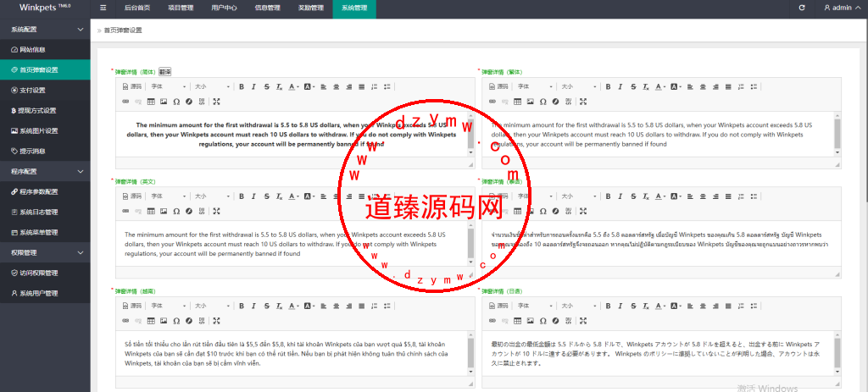Open the 大小 size dropdown in 简体 editor
This screenshot has width=868, height=392.
coord(212,87)
